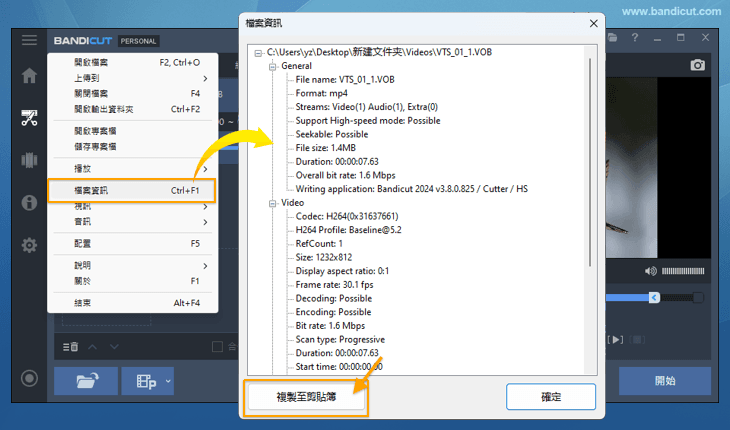Click 'Scan type: Progressive' row
Screen dimensions: 730x430
pyautogui.click(x=340, y=340)
